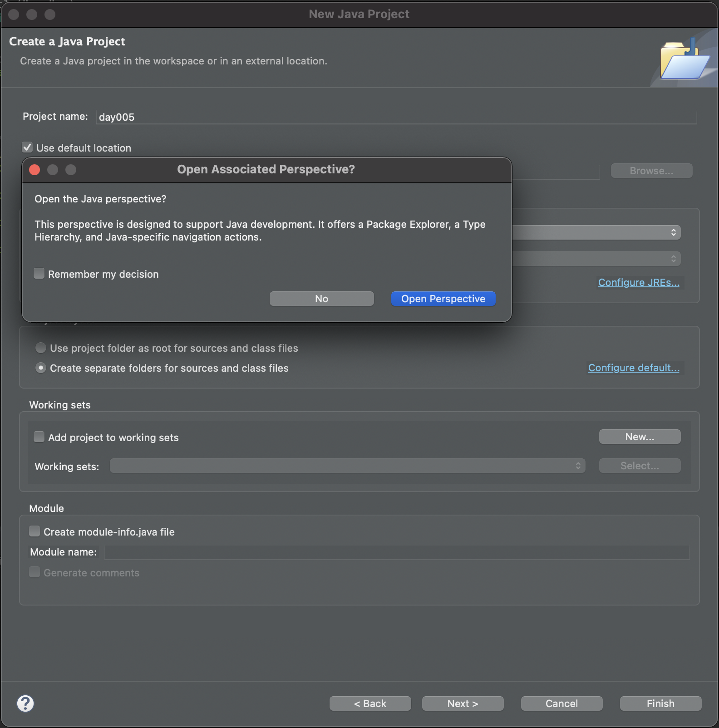The image size is (719, 728).
Task: Click Open Perspective button
Action: point(443,299)
